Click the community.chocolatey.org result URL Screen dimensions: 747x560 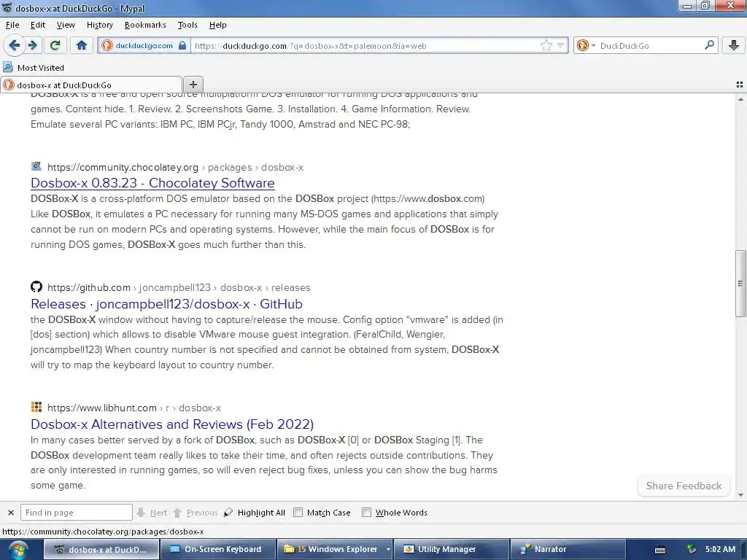coord(123,167)
